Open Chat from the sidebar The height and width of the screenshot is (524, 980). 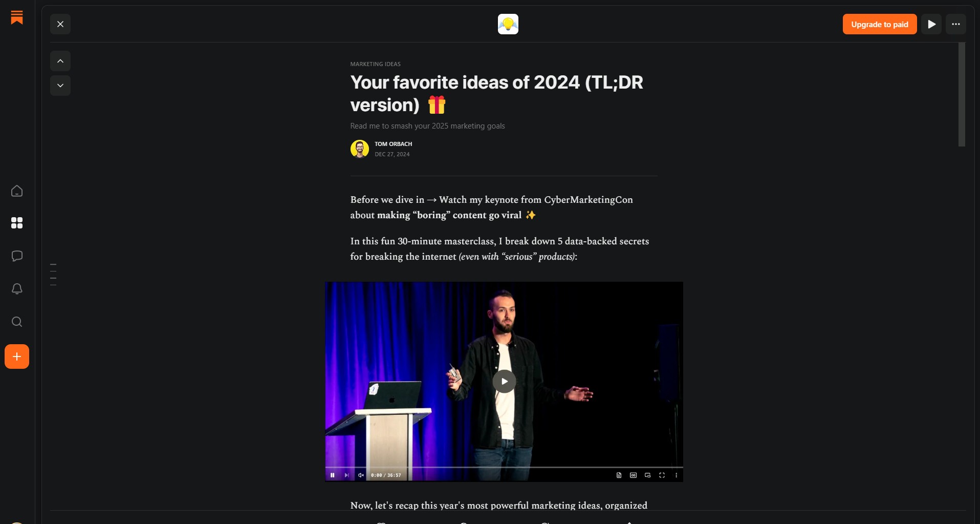click(x=17, y=256)
